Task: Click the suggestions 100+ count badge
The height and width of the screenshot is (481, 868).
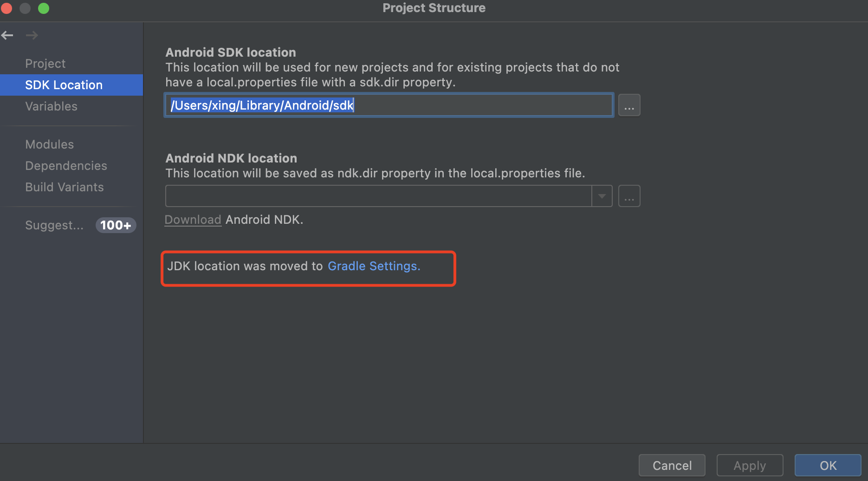Action: [x=116, y=225]
